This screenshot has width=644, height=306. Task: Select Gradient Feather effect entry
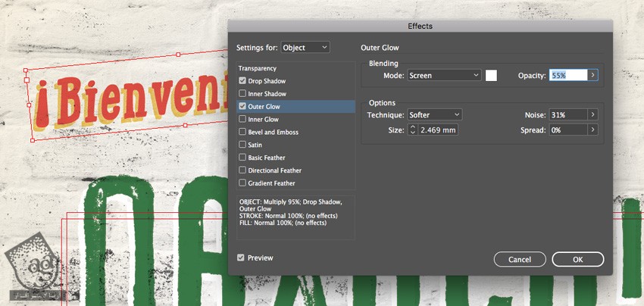(x=271, y=183)
